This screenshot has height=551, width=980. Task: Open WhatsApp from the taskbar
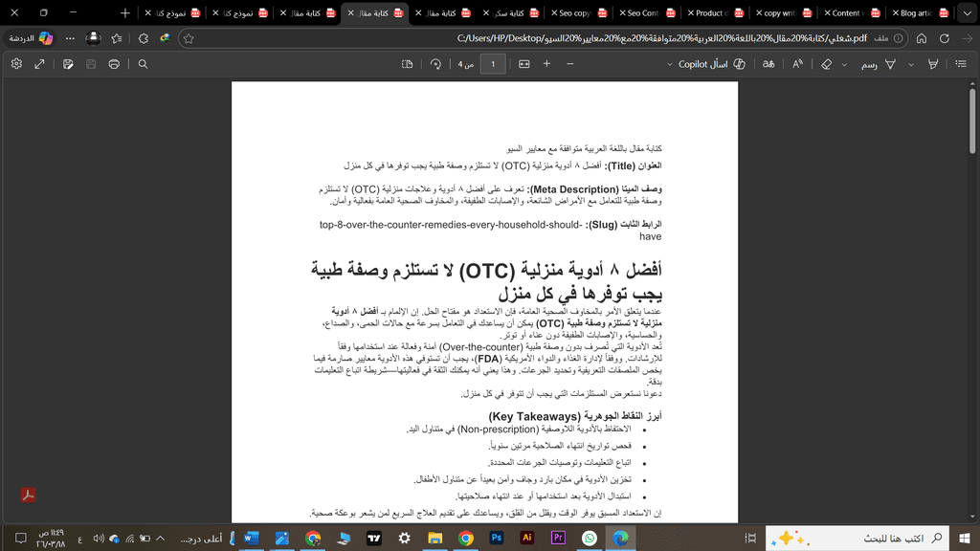589,538
